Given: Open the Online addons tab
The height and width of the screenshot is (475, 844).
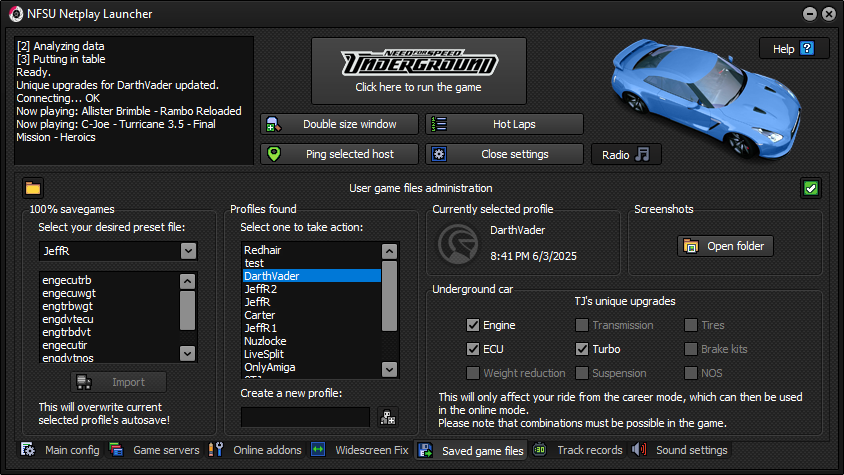Looking at the screenshot, I should (255, 450).
